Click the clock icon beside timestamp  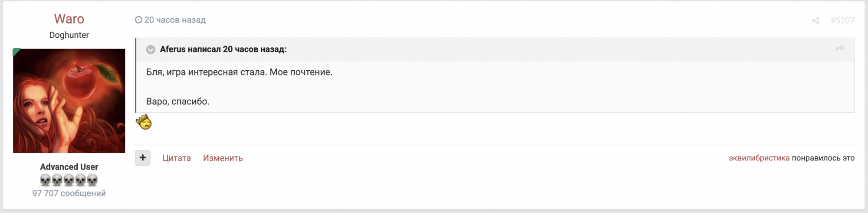(x=138, y=20)
